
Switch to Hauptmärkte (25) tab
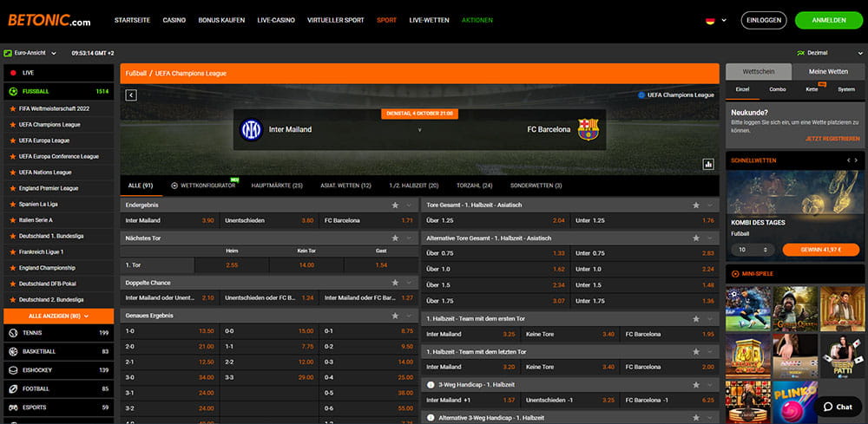pos(277,186)
